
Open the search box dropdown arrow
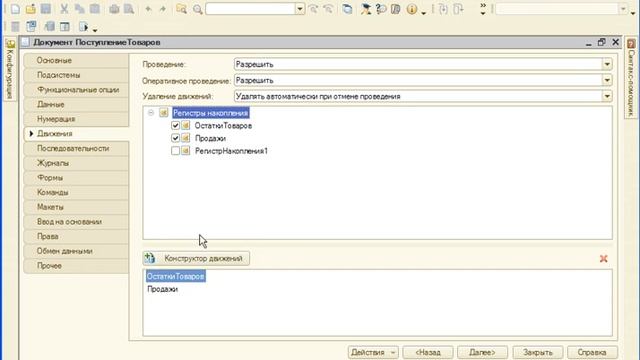pos(300,9)
